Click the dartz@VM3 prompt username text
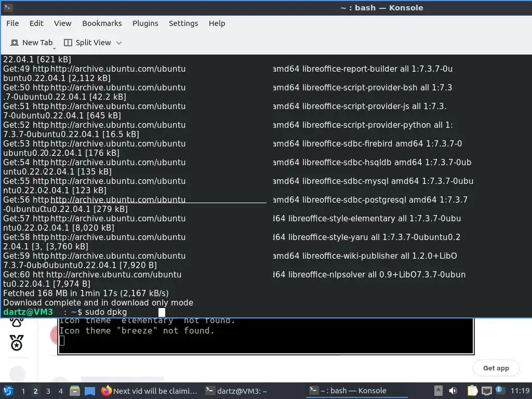Image resolution: width=532 pixels, height=399 pixels. [x=28, y=312]
